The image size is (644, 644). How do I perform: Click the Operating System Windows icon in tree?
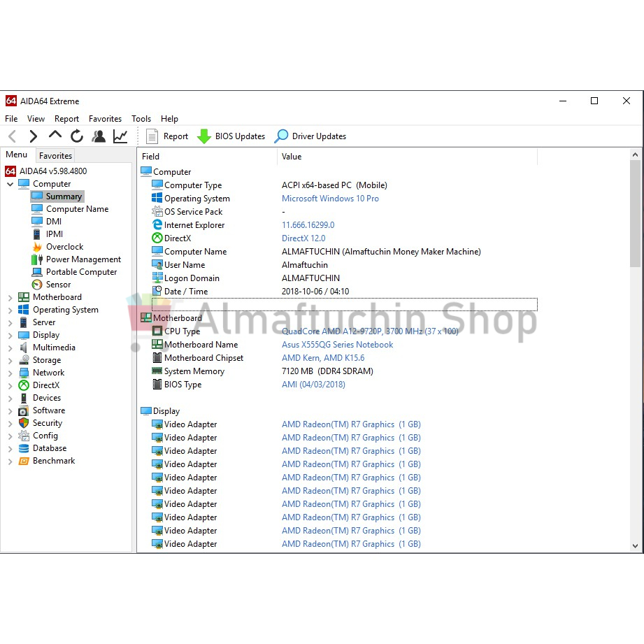24,310
